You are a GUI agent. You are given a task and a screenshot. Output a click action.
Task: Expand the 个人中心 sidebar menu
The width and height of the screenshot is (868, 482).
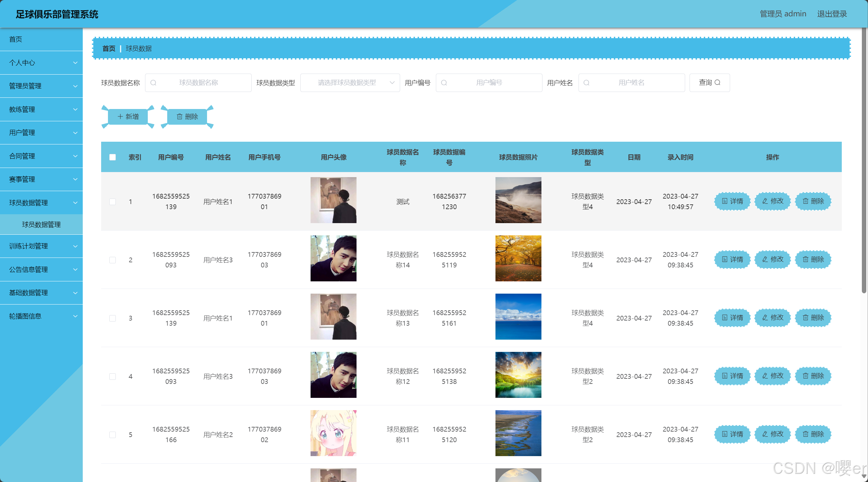[x=41, y=63]
